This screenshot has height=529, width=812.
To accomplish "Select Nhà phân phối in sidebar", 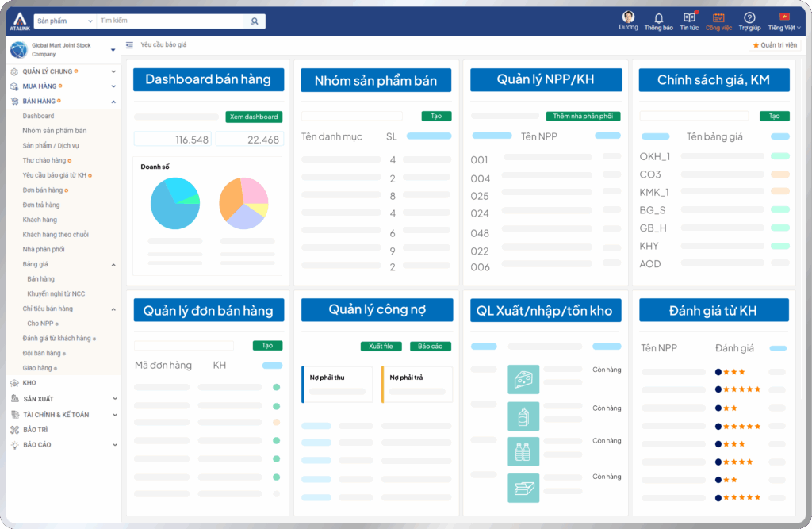I will click(x=43, y=249).
